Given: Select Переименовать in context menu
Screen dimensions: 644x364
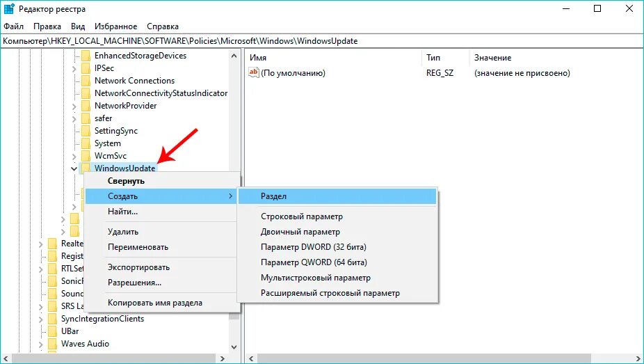Looking at the screenshot, I should pyautogui.click(x=161, y=247).
